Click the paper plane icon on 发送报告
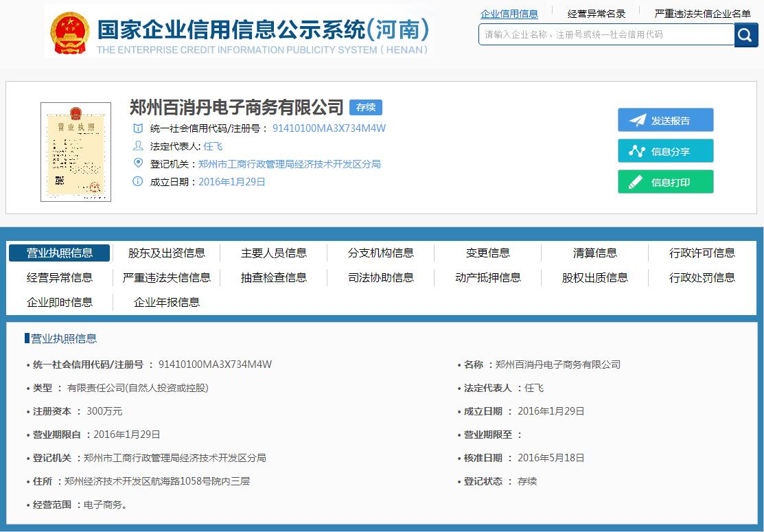Viewport: 764px width, 532px height. [636, 119]
